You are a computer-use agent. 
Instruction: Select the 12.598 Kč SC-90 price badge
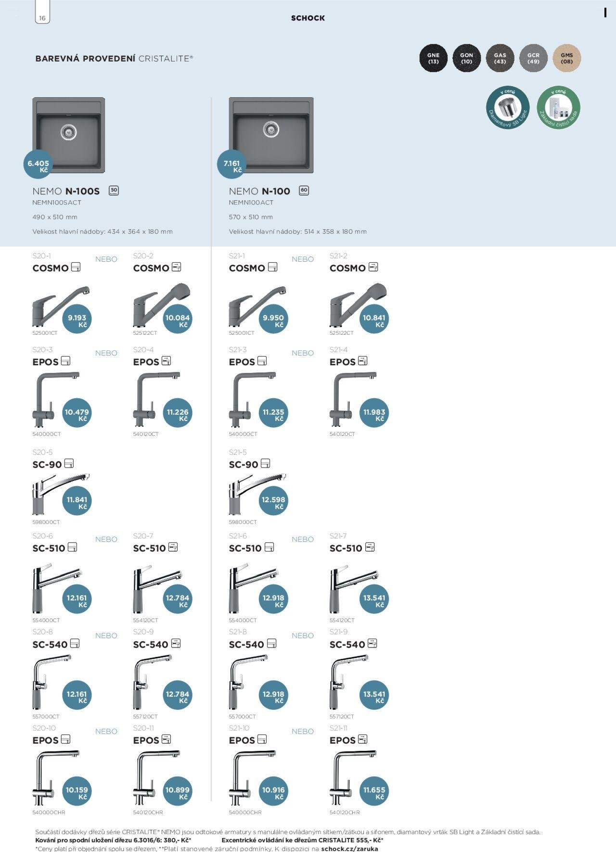point(273,500)
